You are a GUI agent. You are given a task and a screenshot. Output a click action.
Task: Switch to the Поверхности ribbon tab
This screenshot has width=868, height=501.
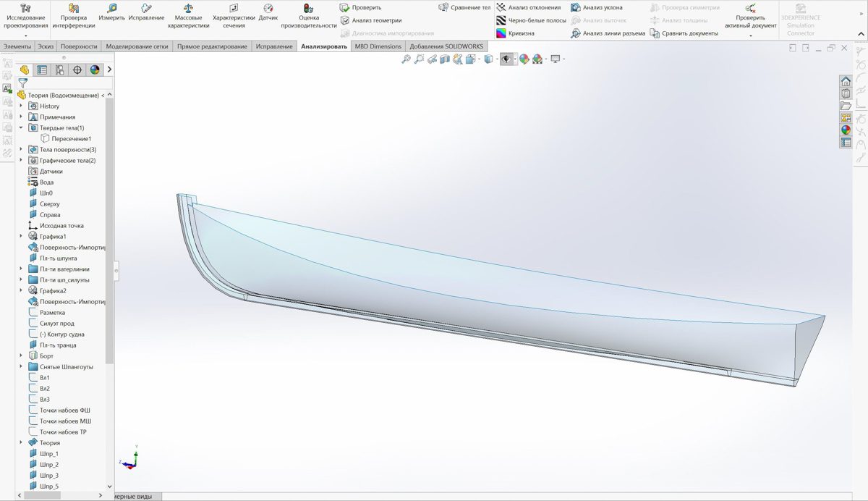tap(79, 46)
